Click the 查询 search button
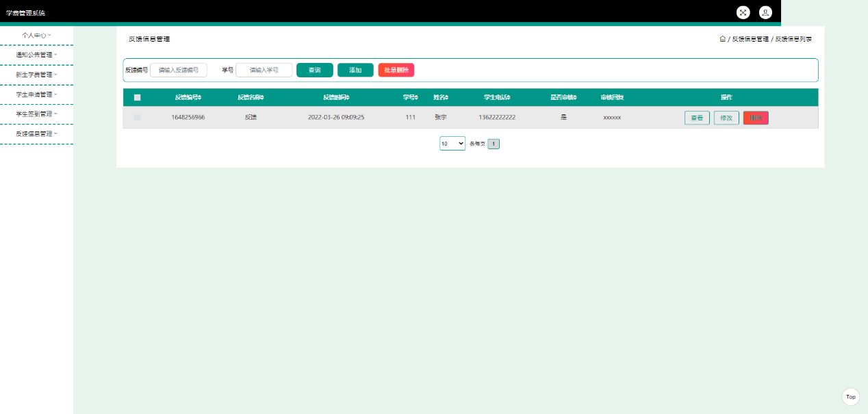Viewport: 868px width, 414px height. 315,70
